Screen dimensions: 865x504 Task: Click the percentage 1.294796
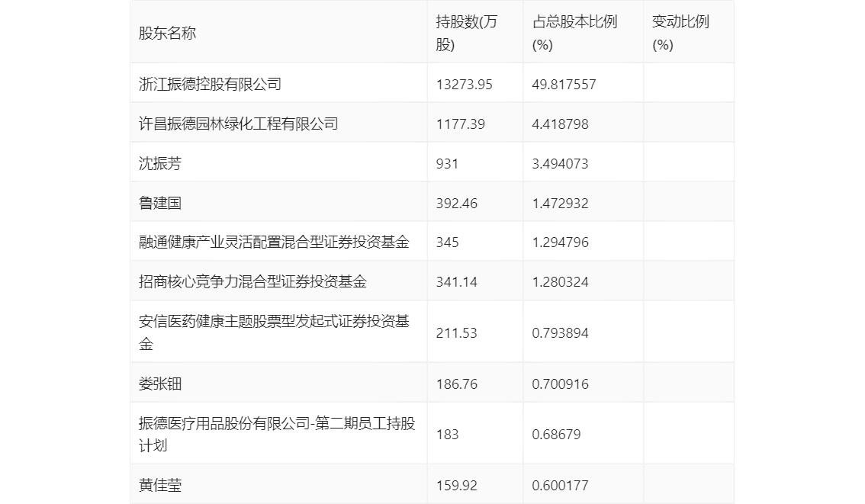(x=560, y=242)
